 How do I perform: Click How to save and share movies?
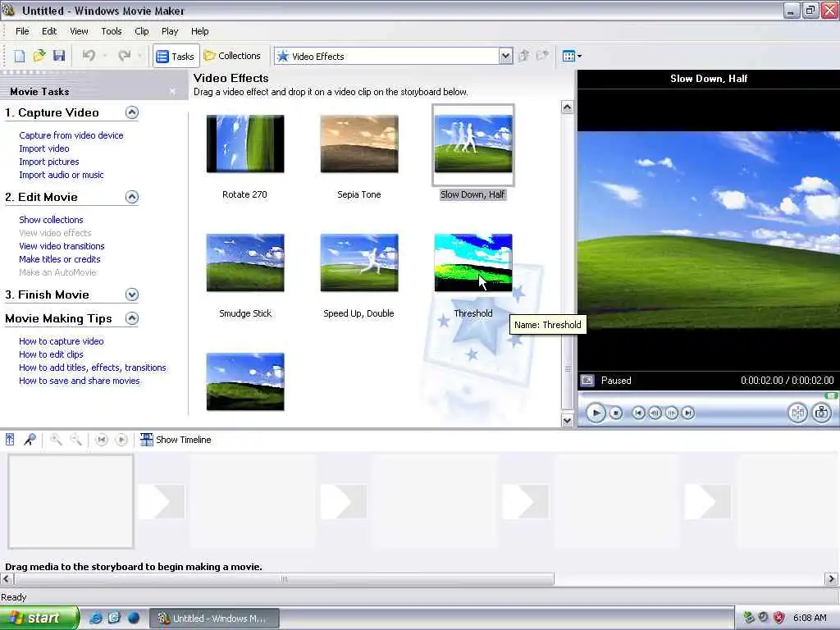(x=80, y=381)
